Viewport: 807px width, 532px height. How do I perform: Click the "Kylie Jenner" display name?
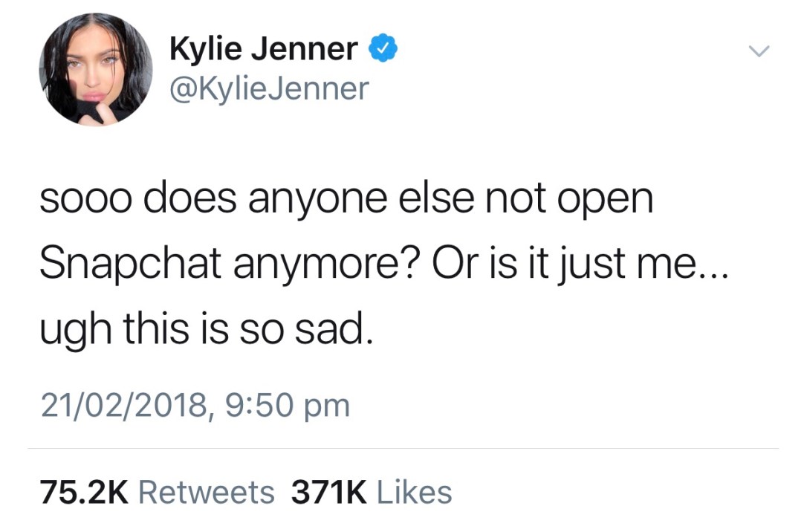(x=264, y=50)
